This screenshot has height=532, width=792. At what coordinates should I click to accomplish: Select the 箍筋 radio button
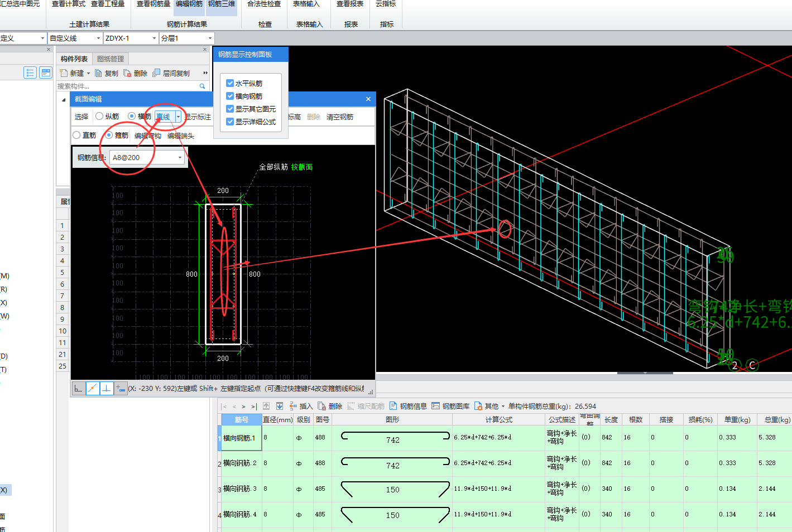tap(109, 135)
